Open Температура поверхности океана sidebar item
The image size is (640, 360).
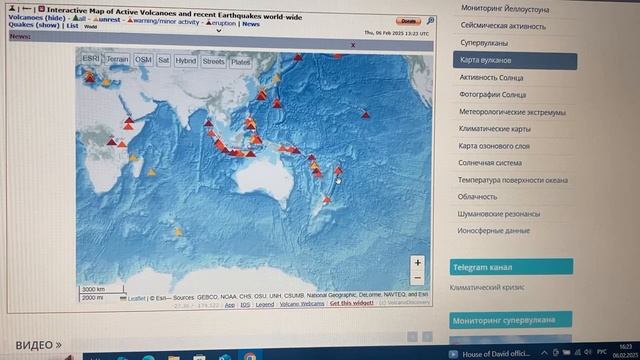pos(513,180)
